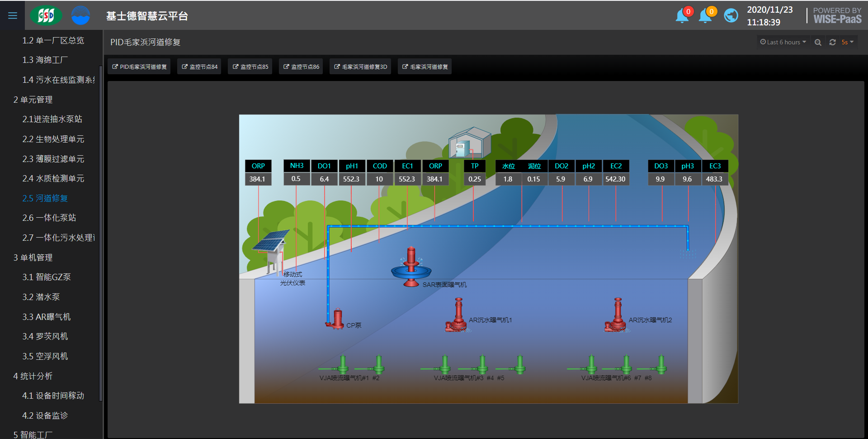Click the red-badged alarm bell icon

click(682, 16)
